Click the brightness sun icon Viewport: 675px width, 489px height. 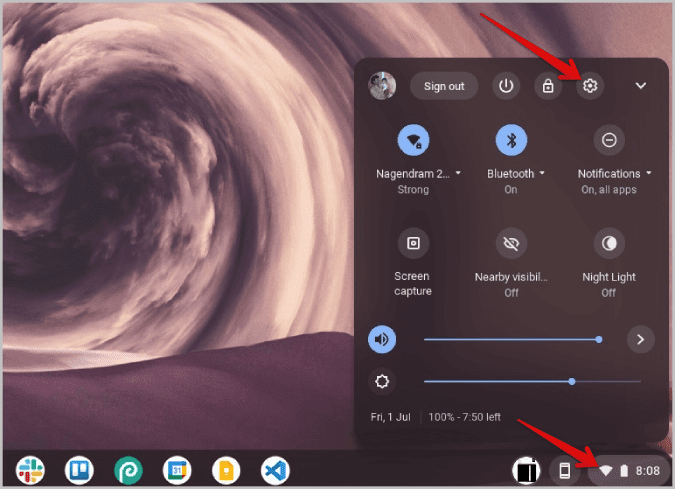(382, 381)
